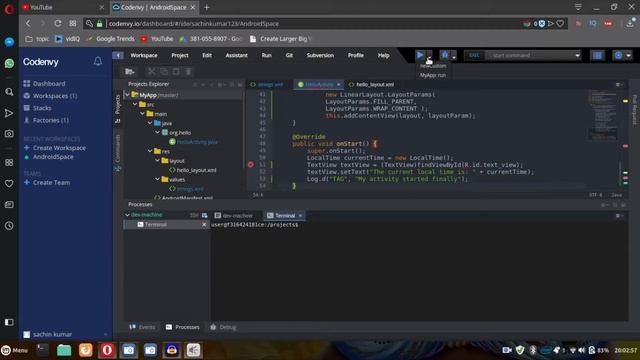Open the Edit menu

(x=207, y=55)
